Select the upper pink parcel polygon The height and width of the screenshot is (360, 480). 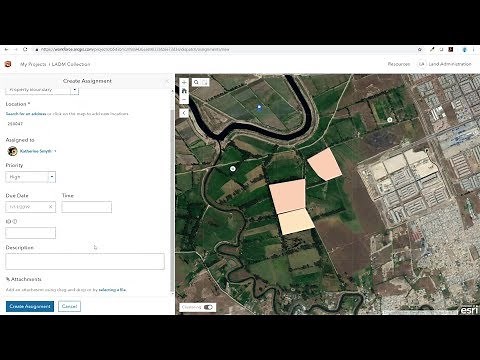(x=324, y=164)
